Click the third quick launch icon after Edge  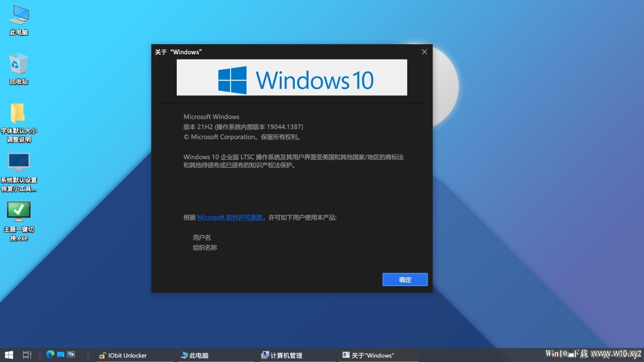[x=71, y=354]
